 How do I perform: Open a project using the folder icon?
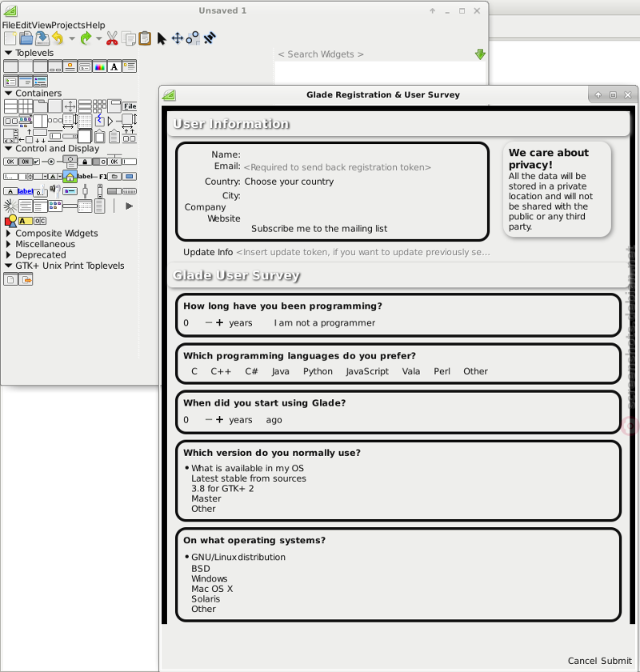[26, 38]
